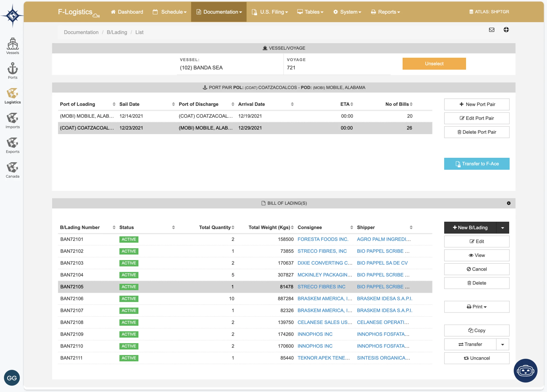Click the Unselect vessel button

[434, 64]
